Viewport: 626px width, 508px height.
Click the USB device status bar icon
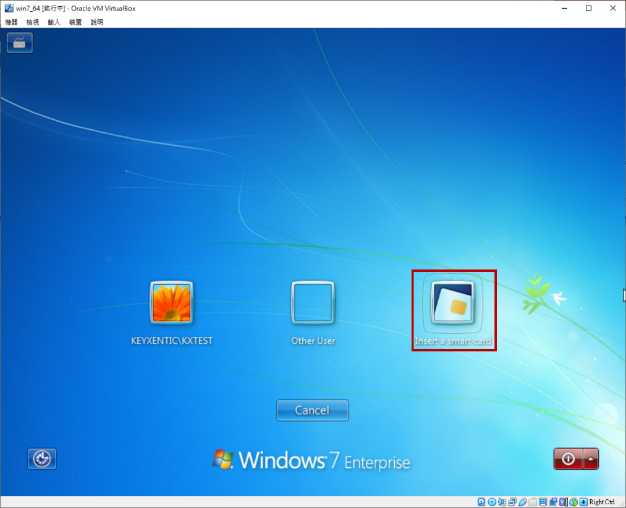[x=523, y=502]
